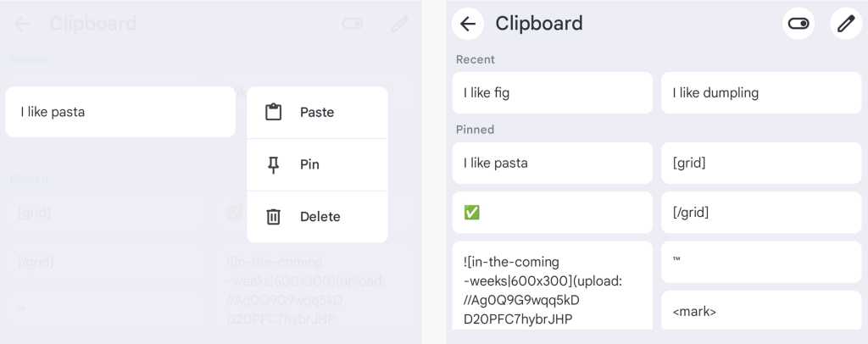Tap the pinned "I like pasta" clip
868x344 pixels.
552,163
